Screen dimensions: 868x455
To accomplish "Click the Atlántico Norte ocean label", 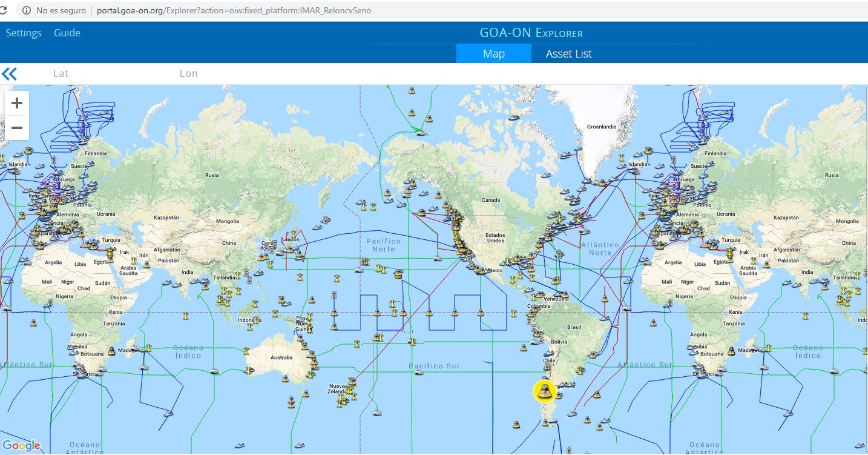I will click(600, 248).
